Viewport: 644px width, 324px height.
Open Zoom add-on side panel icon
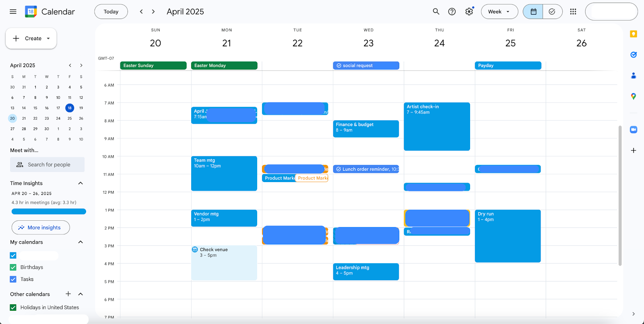(634, 129)
